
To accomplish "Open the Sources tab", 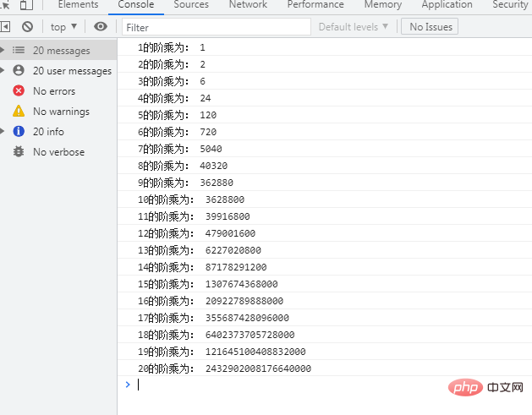I will coord(191,4).
